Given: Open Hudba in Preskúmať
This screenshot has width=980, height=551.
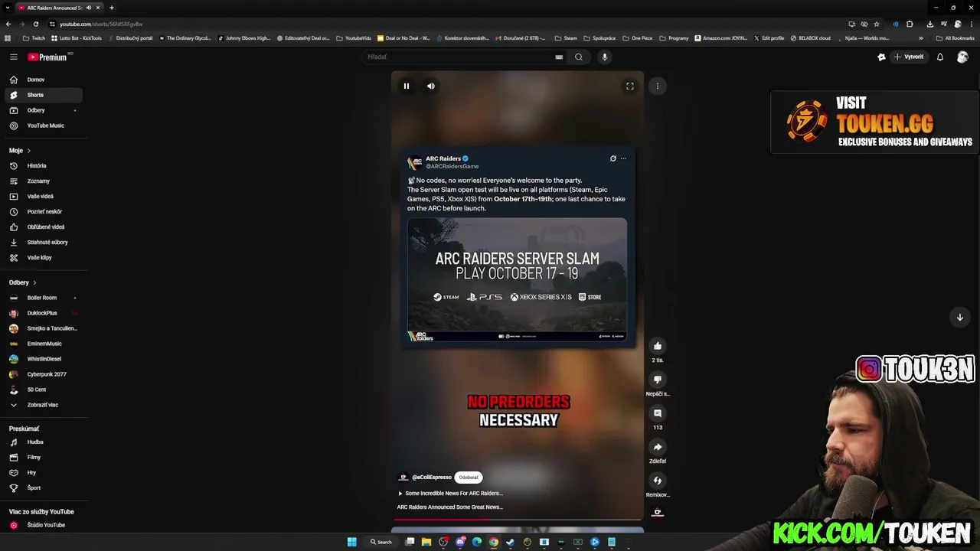Looking at the screenshot, I should tap(43, 442).
